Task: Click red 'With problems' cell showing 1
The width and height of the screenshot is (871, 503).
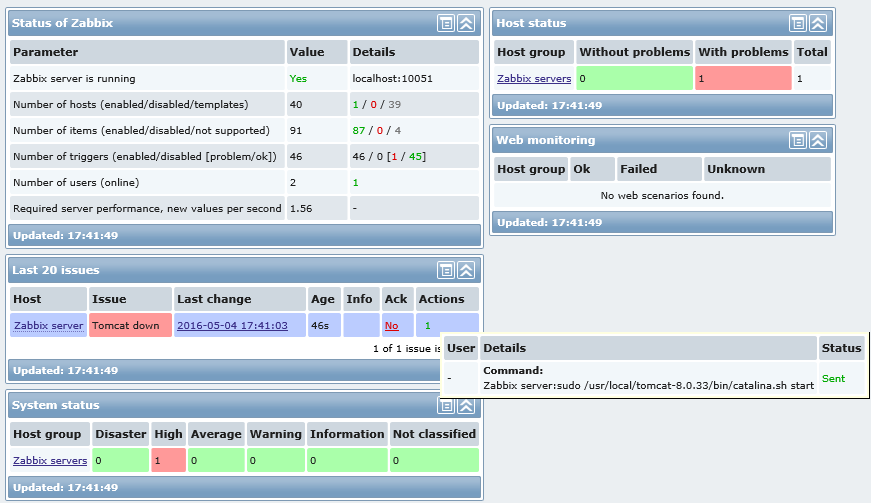Action: tap(743, 78)
